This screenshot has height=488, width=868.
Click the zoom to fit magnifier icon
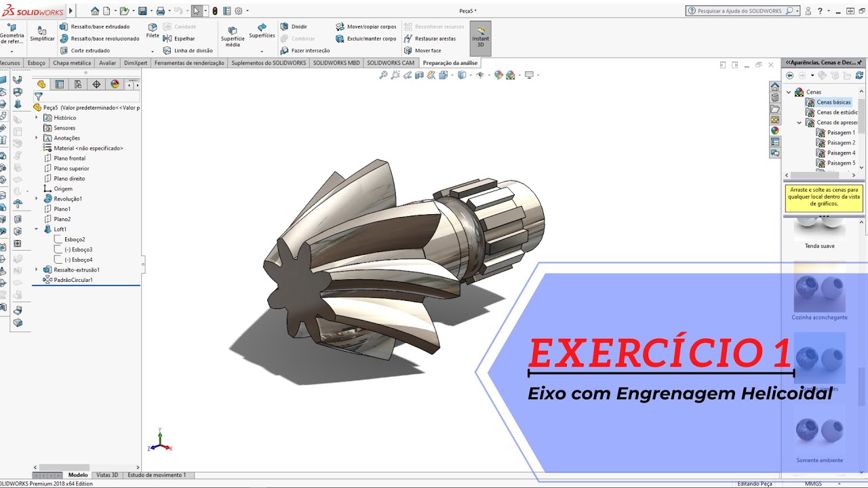tap(384, 75)
